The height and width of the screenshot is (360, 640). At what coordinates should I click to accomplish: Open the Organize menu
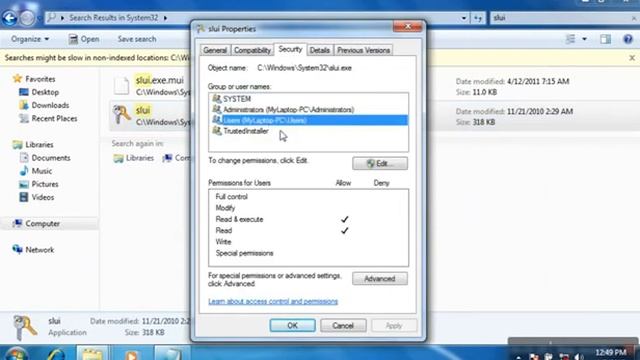point(30,39)
